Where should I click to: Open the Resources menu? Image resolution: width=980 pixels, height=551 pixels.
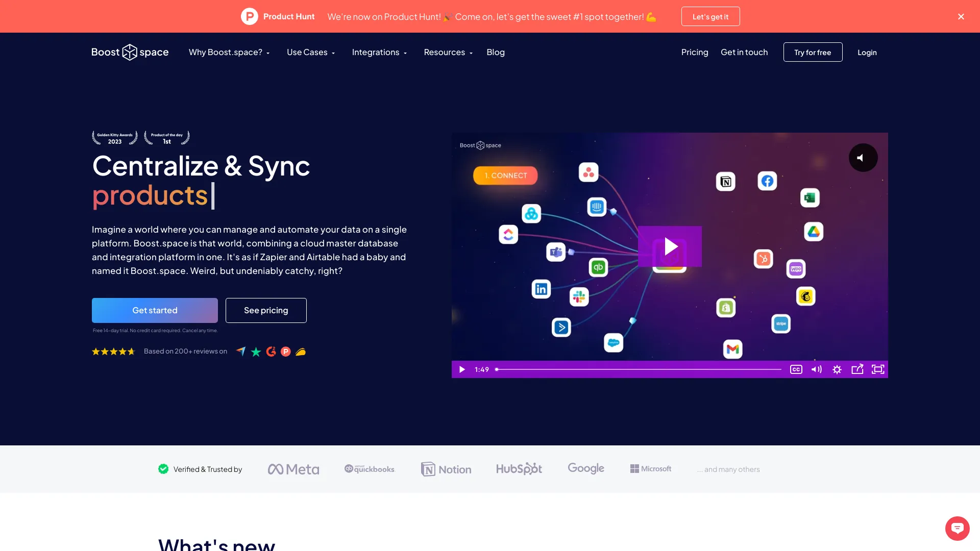pos(448,52)
